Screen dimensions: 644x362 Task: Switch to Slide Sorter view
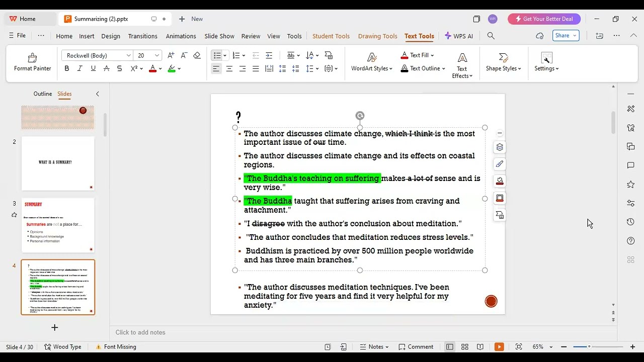(465, 347)
